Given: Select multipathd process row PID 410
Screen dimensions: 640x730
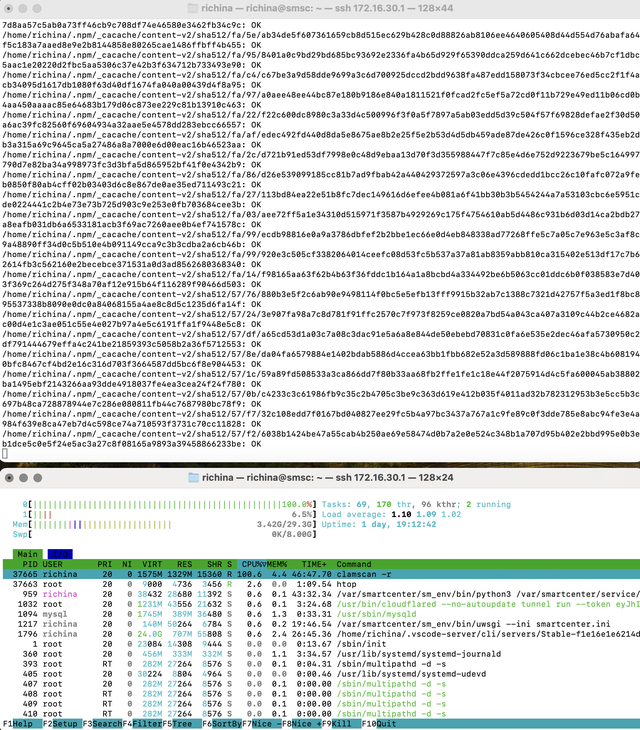Looking at the screenshot, I should [x=320, y=714].
